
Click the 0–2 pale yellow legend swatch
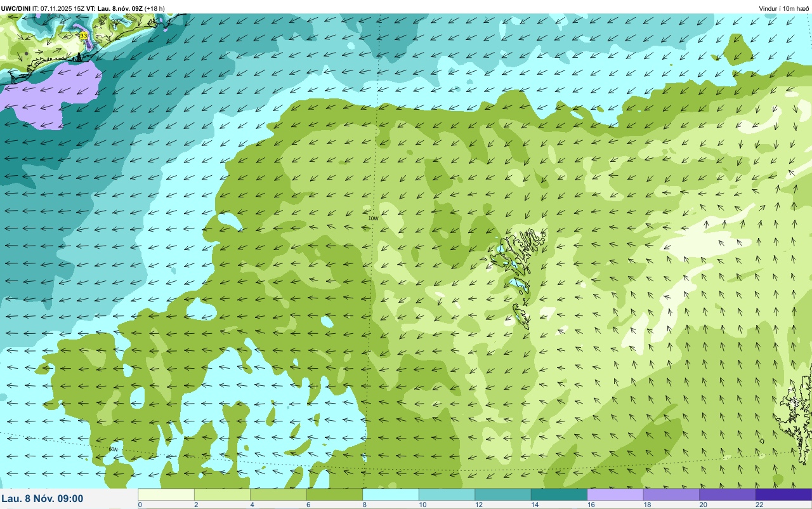(x=166, y=494)
